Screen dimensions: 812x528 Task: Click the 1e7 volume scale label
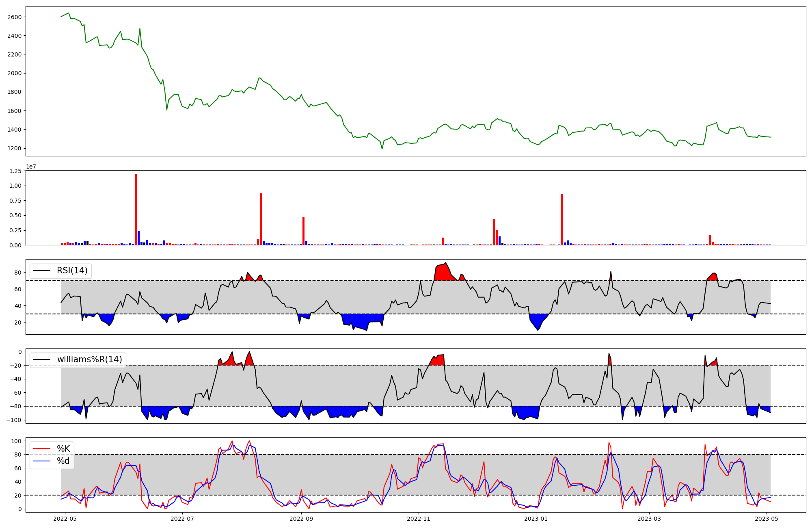32,167
